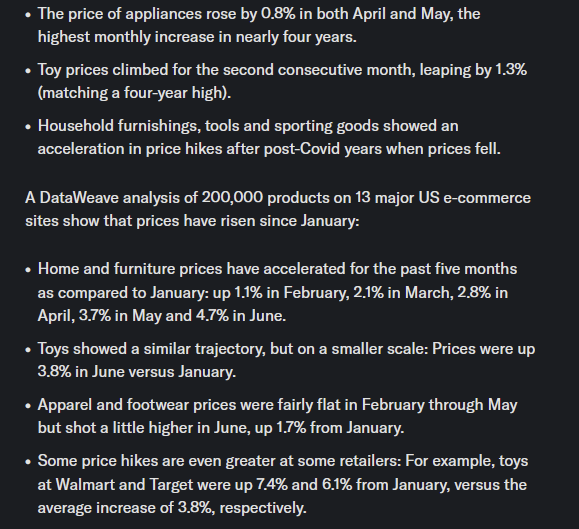Click the bullet before 'Toy prices climbed'
The height and width of the screenshot is (529, 579).
click(x=28, y=71)
